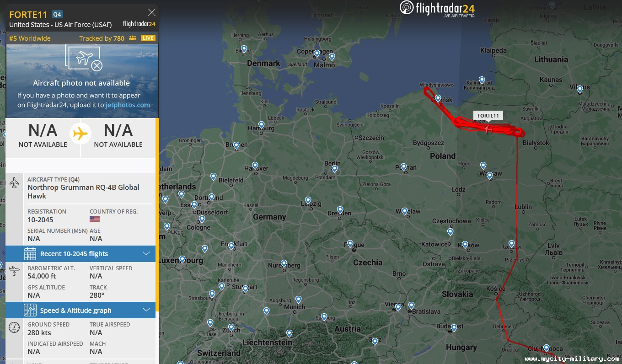Click the FORTE11 callsign label on map
The width and height of the screenshot is (622, 364).
tap(488, 116)
